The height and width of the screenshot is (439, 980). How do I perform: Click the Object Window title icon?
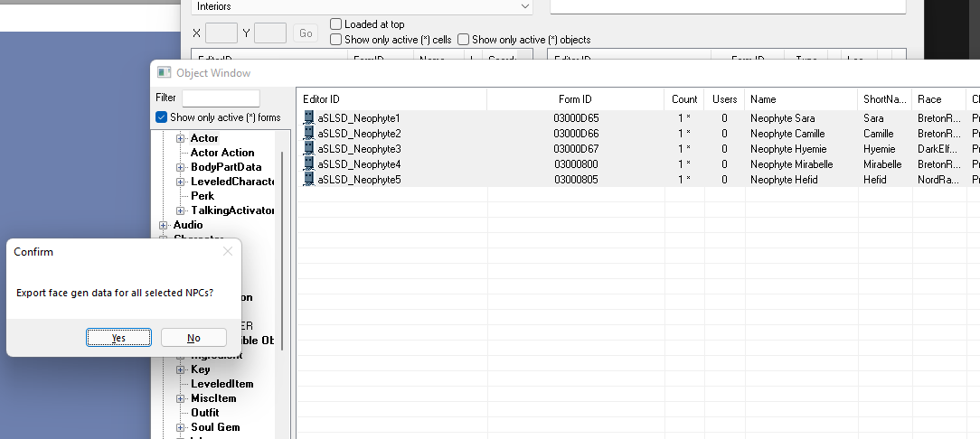(x=164, y=72)
